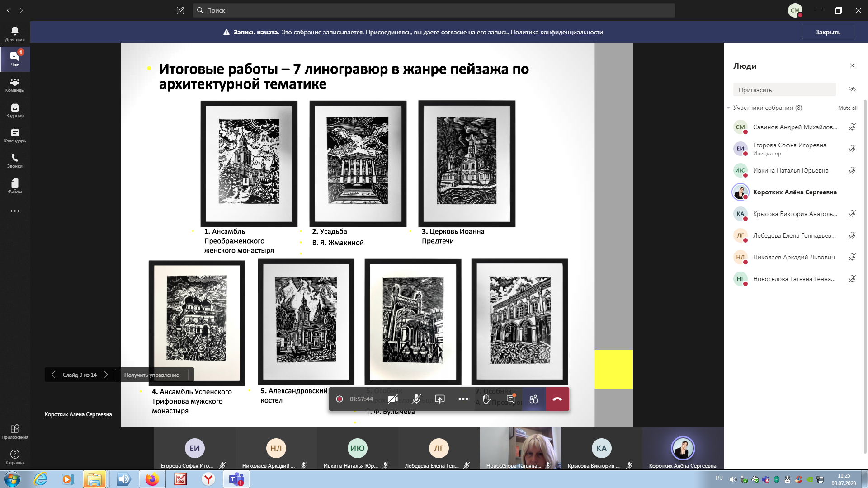The width and height of the screenshot is (868, 488).
Task: Select participant Егорова Софья Игоревна
Action: pos(795,149)
